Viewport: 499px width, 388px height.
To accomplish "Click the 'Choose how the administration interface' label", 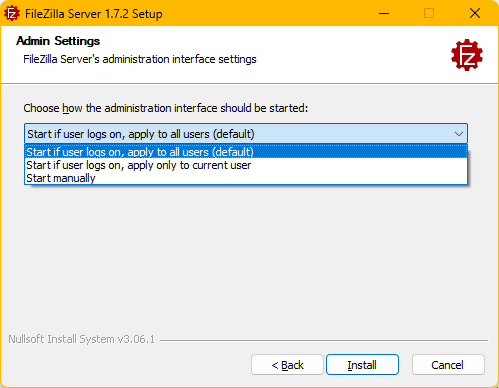I will click(166, 108).
